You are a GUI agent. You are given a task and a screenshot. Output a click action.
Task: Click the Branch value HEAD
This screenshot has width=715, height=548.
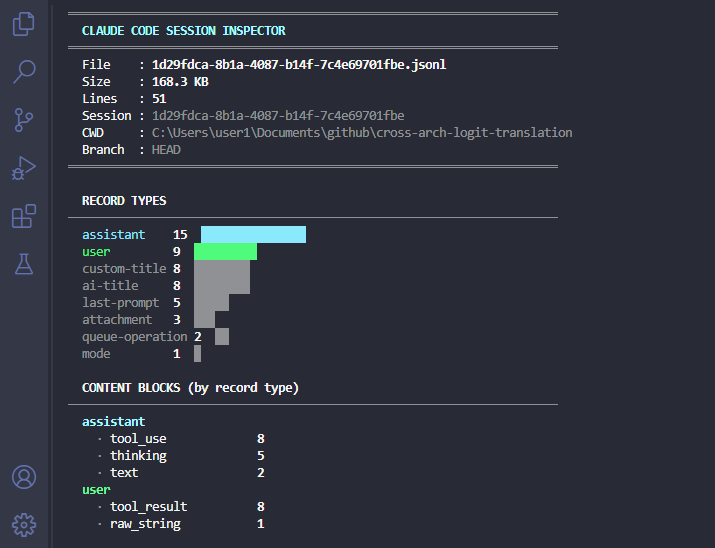coord(166,150)
